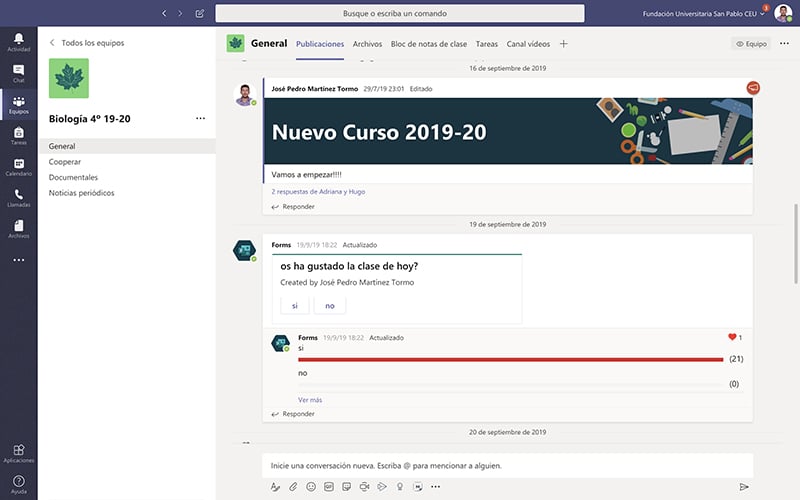Switch to the Publicaciones tab
800x500 pixels.
click(320, 44)
